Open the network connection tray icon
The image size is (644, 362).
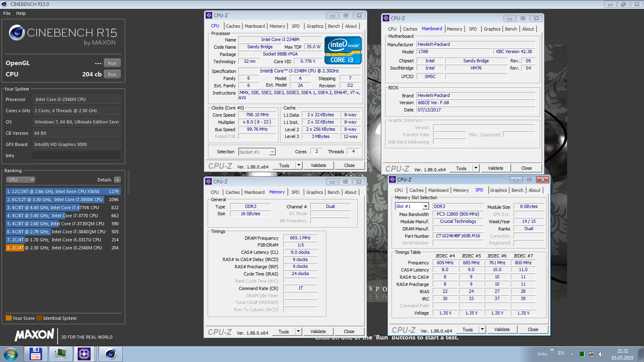(591, 354)
